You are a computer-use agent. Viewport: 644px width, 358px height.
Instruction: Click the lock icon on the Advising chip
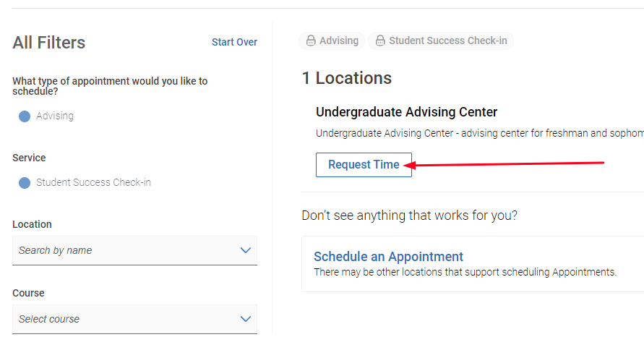[x=311, y=41]
